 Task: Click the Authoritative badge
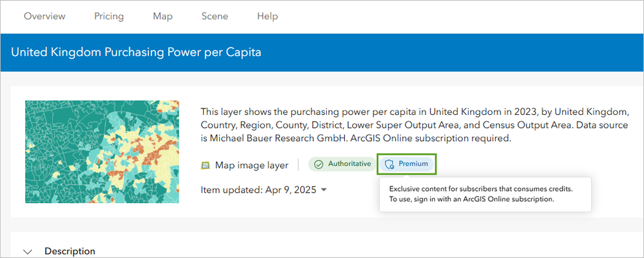(342, 164)
